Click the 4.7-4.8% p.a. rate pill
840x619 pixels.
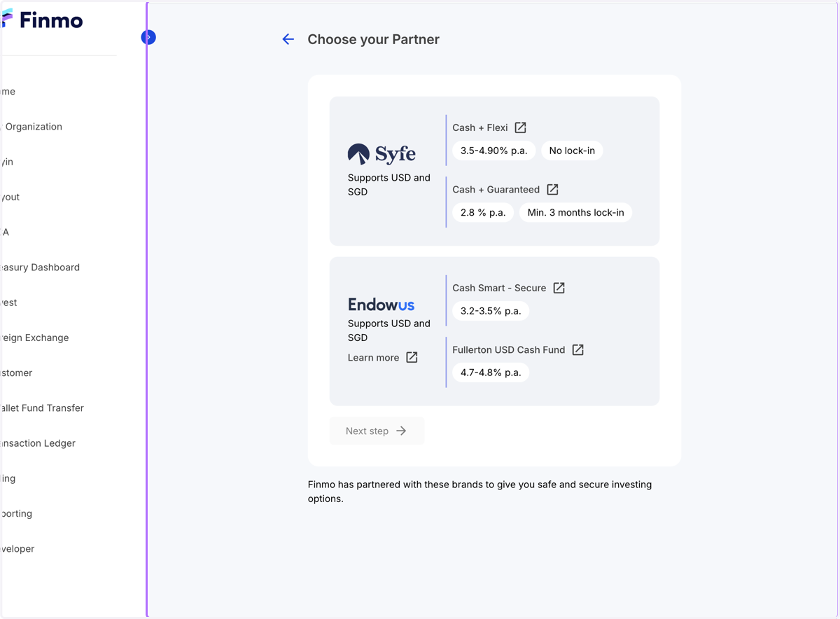491,373
